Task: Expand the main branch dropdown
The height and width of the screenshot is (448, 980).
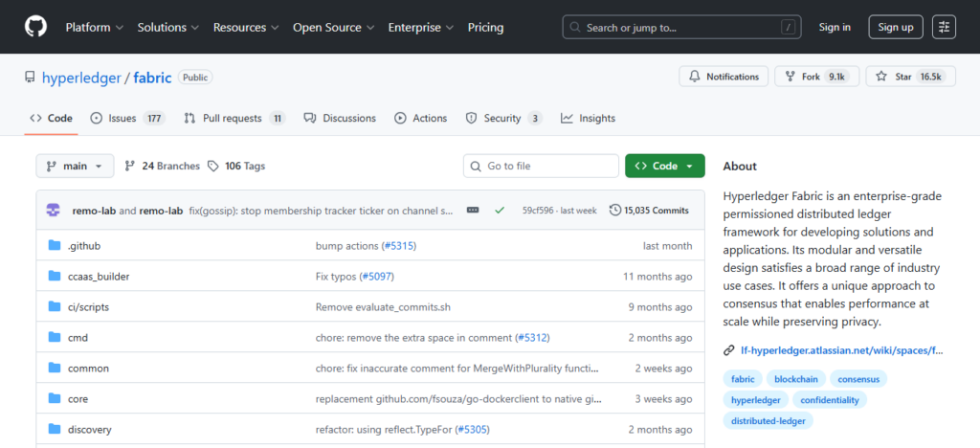Action: [75, 166]
